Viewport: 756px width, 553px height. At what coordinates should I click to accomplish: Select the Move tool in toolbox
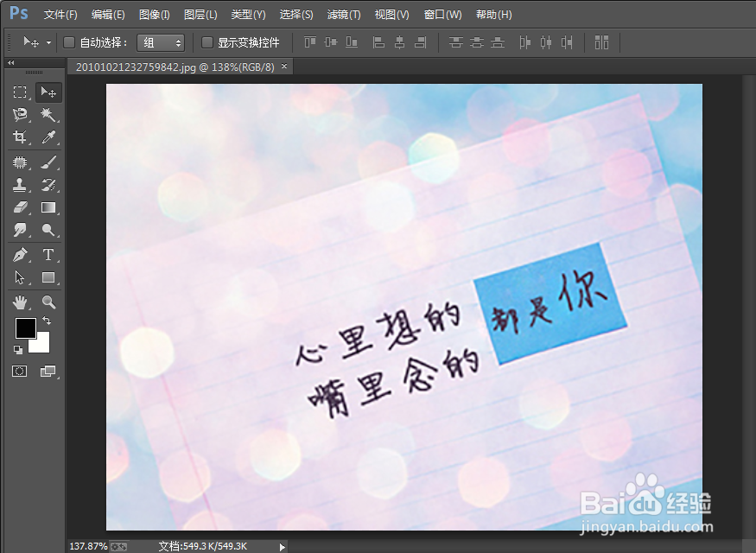click(48, 92)
